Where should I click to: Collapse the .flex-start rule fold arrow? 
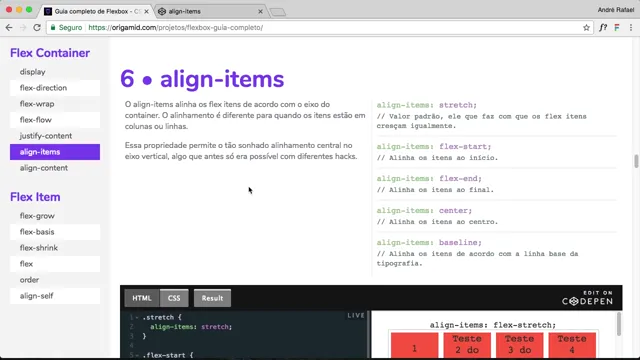click(137, 355)
